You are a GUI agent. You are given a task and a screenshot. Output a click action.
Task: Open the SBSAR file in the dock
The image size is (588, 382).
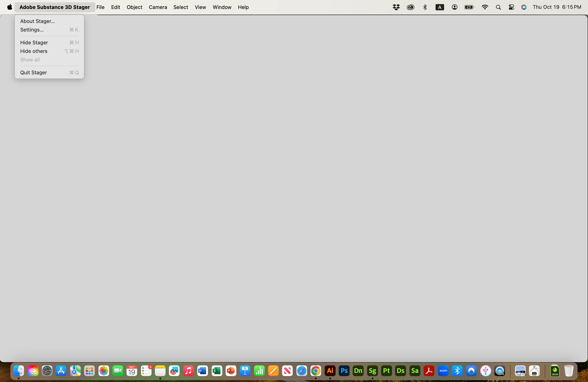pos(555,371)
